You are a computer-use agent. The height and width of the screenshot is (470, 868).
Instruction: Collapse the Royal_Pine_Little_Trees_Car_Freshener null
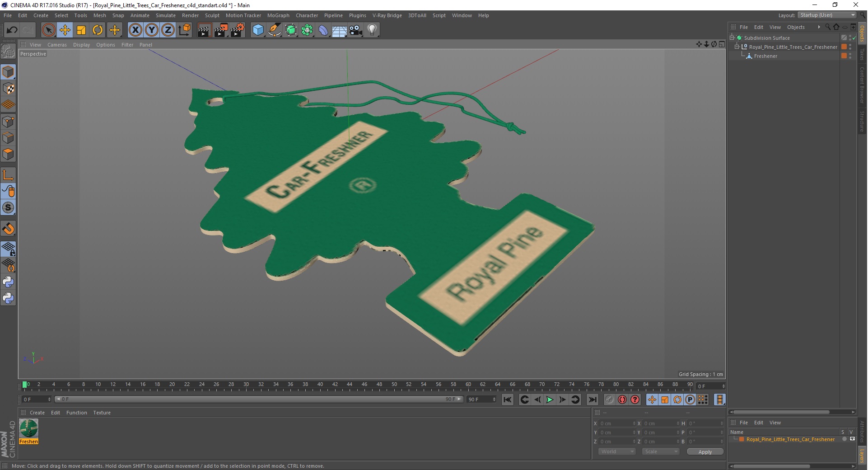(737, 47)
